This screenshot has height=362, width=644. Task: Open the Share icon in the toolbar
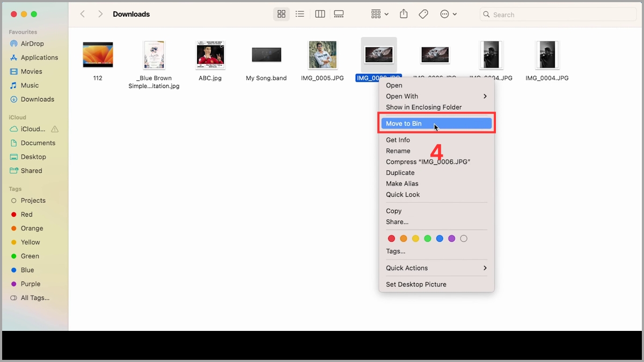(x=404, y=14)
